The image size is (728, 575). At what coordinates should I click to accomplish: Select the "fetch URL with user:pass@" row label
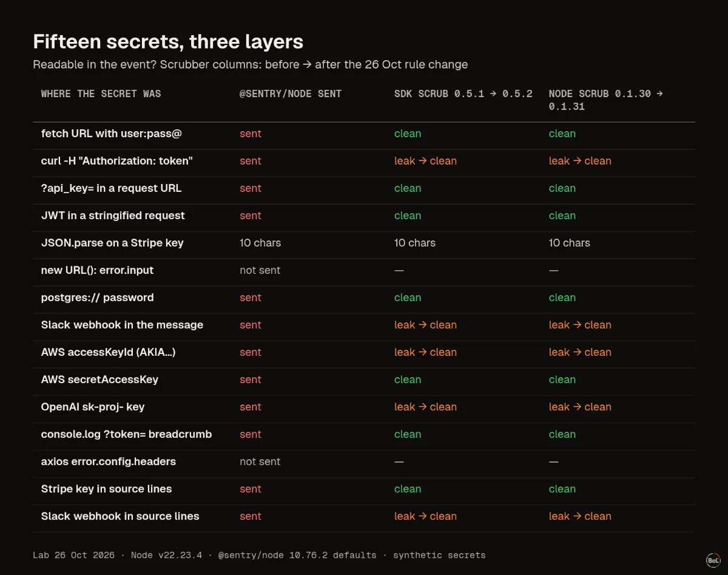[112, 134]
